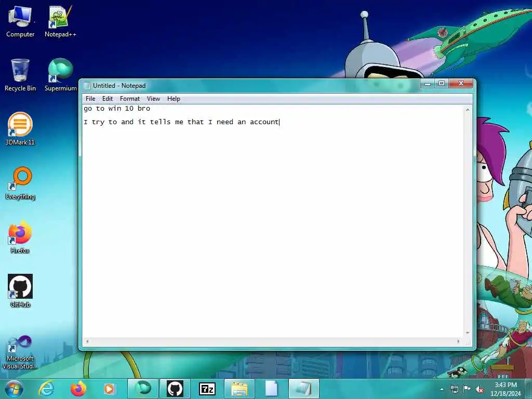Click the horizontal scrollbar left arrow

[x=87, y=342]
